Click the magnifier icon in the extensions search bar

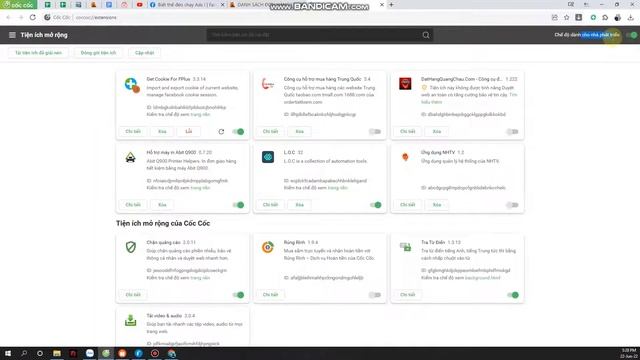[426, 35]
